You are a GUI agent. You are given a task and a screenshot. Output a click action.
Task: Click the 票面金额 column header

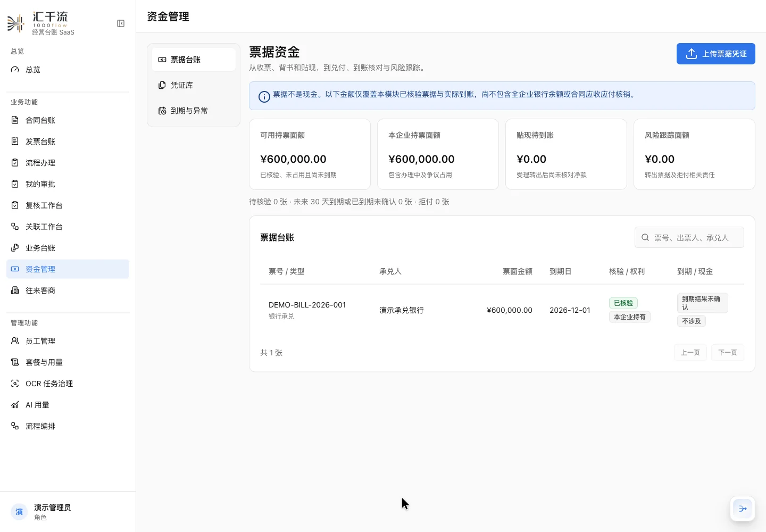(518, 271)
